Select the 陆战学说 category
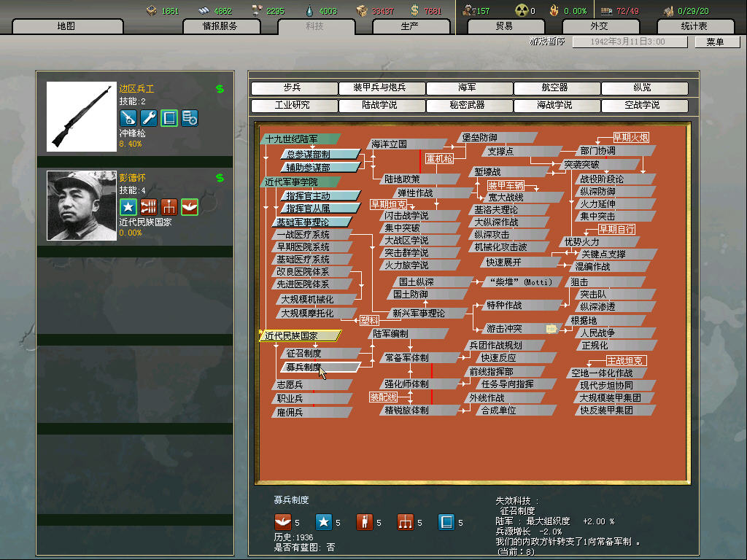This screenshot has height=560, width=747. tap(382, 105)
